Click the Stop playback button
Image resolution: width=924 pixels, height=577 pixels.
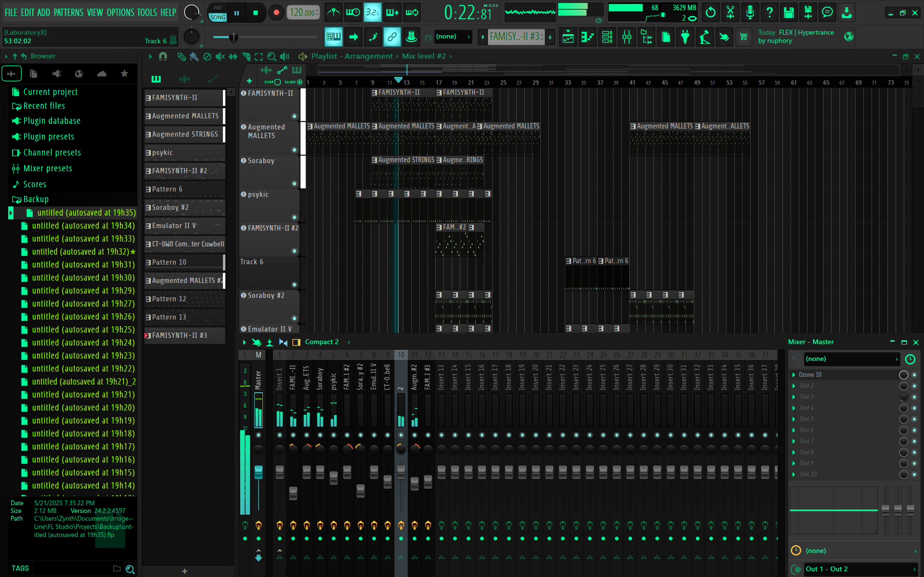click(256, 13)
